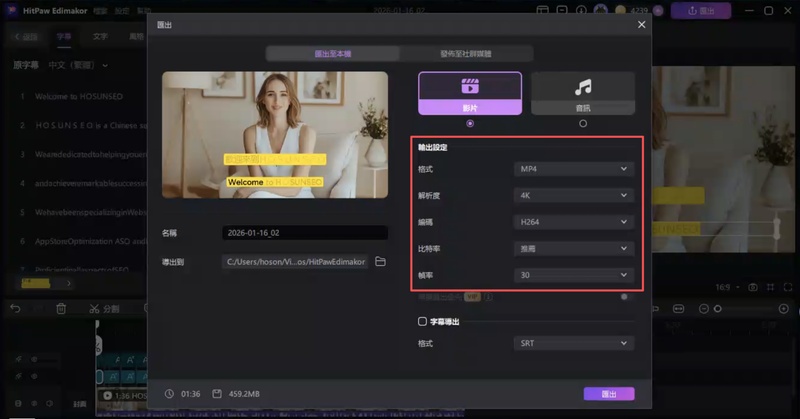Zoom out timeline with minus icon
The image size is (800, 419).
coord(704,309)
